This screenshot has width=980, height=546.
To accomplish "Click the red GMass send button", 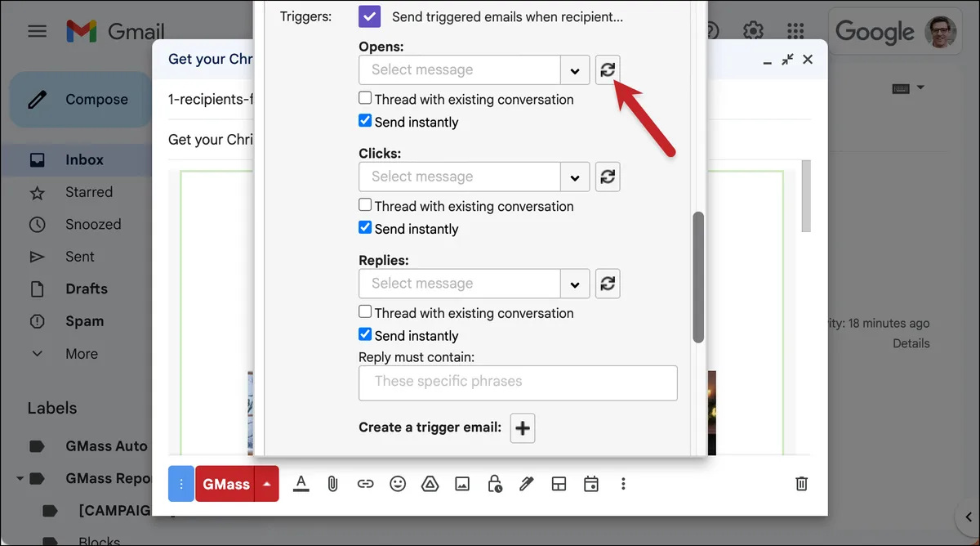I will pos(225,484).
